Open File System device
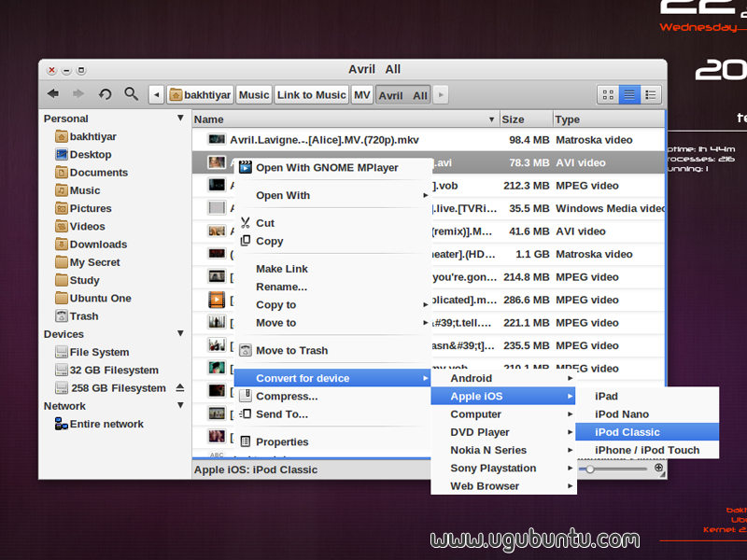The height and width of the screenshot is (560, 747). coord(92,352)
